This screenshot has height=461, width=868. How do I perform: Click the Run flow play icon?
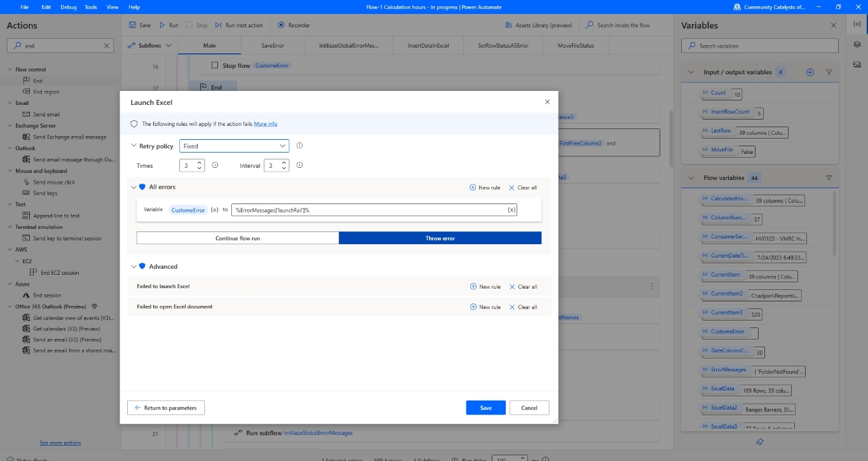coord(163,25)
